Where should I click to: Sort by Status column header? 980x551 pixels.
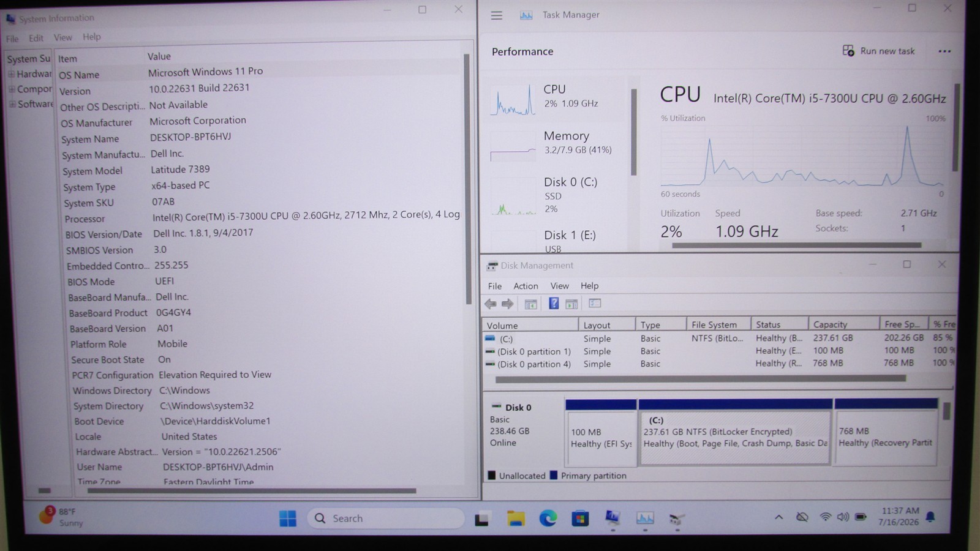(780, 324)
